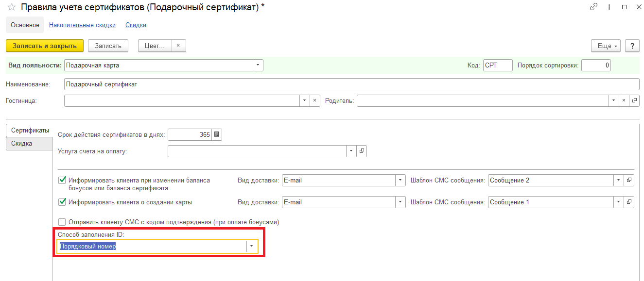Open the delivery type dropdown next to Сообщение 1
Viewport: 644px width, 281px height.
tap(400, 202)
